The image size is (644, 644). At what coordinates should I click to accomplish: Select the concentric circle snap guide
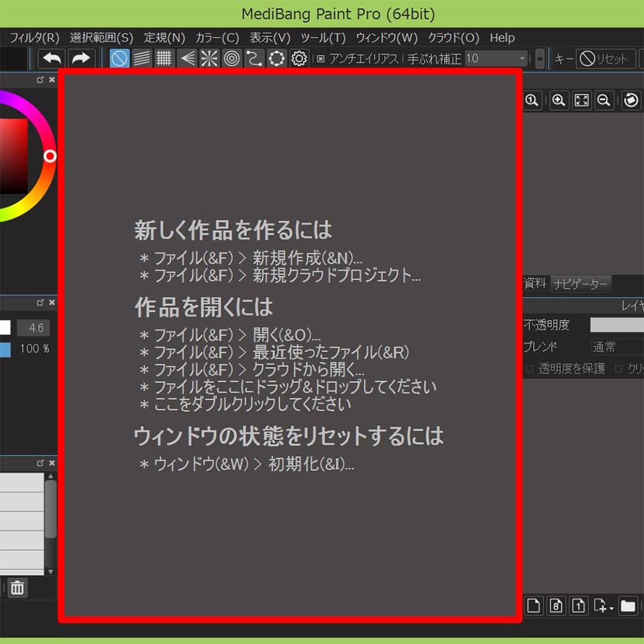click(x=231, y=58)
